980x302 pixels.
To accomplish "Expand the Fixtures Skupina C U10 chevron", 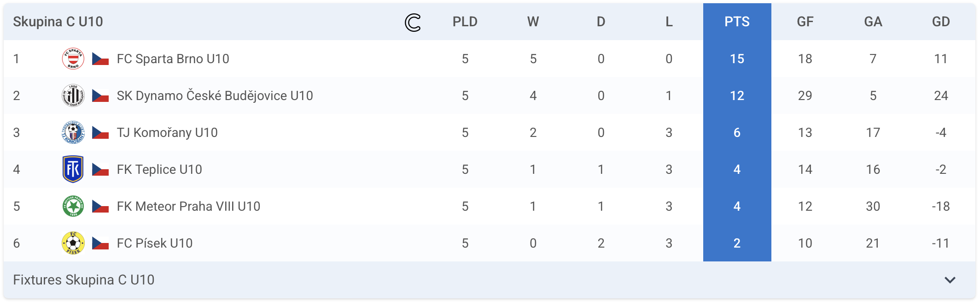I will click(x=950, y=280).
